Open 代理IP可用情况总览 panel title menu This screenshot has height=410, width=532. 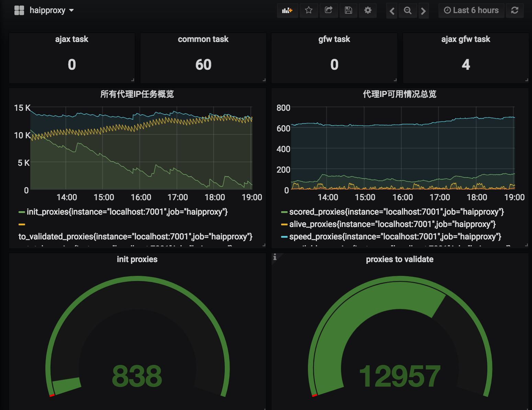pos(400,94)
